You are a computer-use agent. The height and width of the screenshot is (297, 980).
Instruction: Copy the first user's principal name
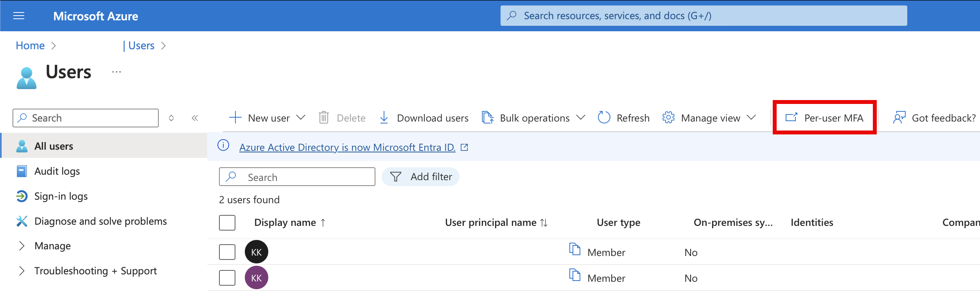coord(575,249)
